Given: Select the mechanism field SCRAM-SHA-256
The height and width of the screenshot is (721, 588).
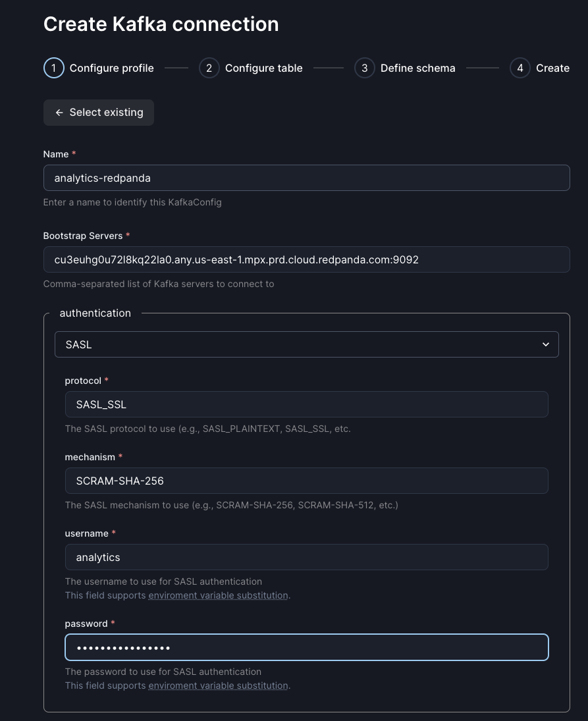Looking at the screenshot, I should click(306, 481).
